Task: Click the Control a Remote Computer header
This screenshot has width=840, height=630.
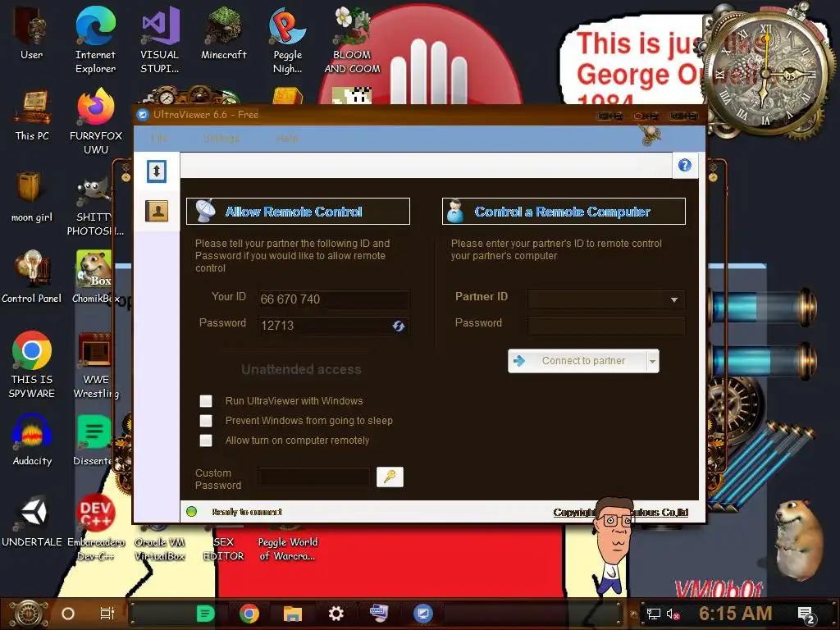Action: (564, 211)
